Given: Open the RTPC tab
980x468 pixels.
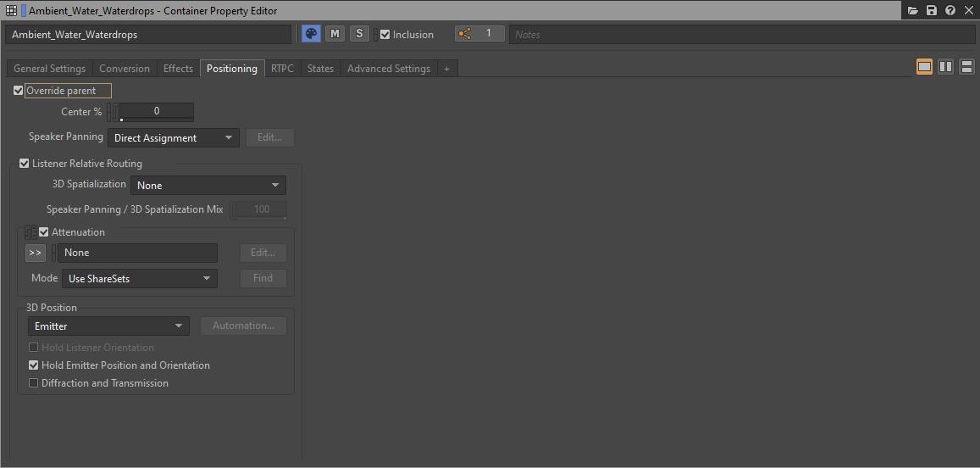Looking at the screenshot, I should click(x=283, y=68).
